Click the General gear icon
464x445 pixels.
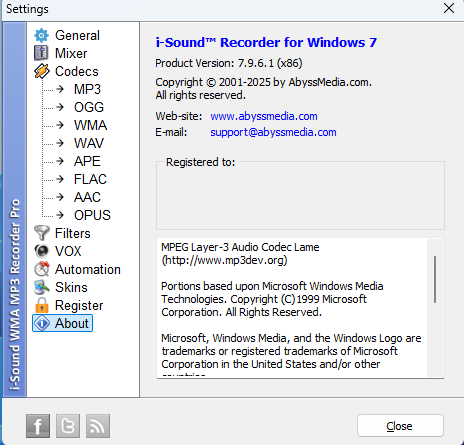(41, 35)
